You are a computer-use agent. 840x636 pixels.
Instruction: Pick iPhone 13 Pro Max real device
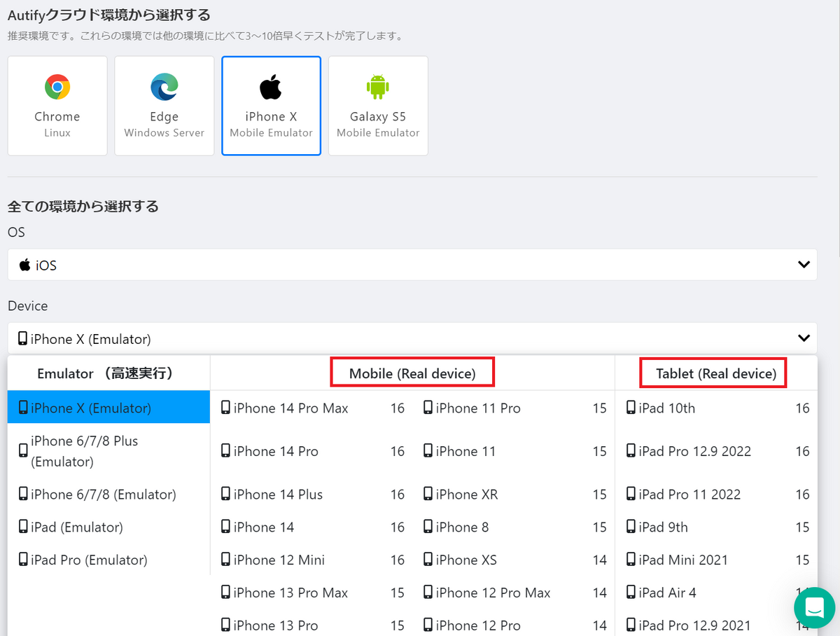[x=311, y=593]
